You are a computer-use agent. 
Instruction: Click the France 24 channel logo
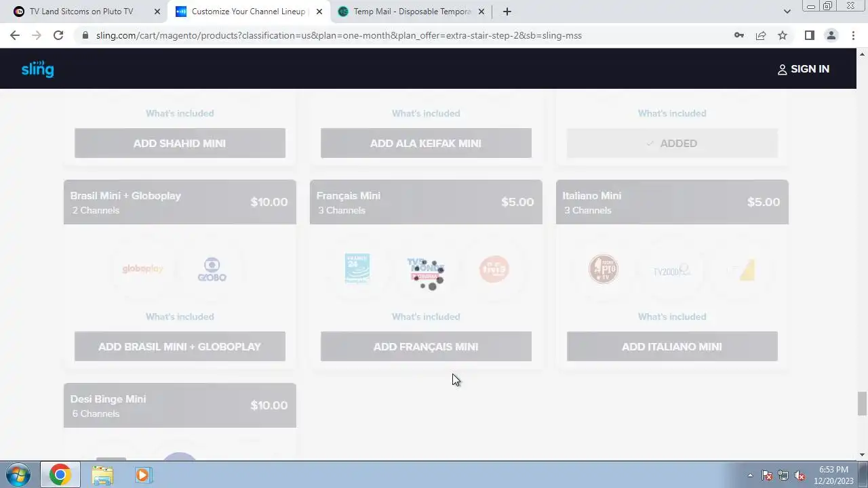point(357,268)
